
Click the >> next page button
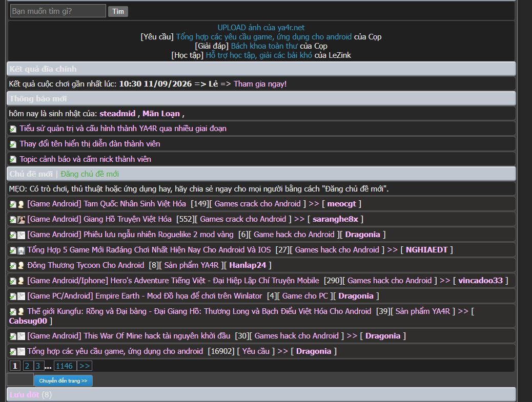[x=85, y=366]
